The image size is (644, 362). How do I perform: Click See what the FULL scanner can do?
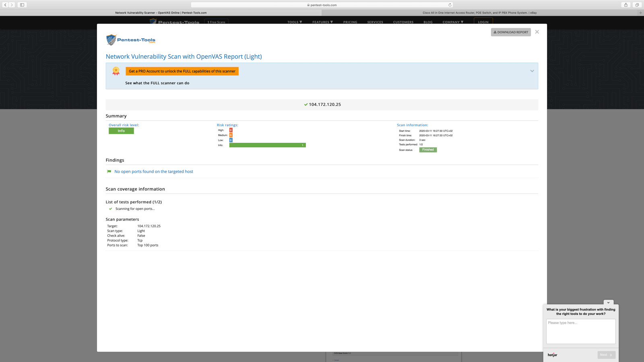[x=157, y=83]
